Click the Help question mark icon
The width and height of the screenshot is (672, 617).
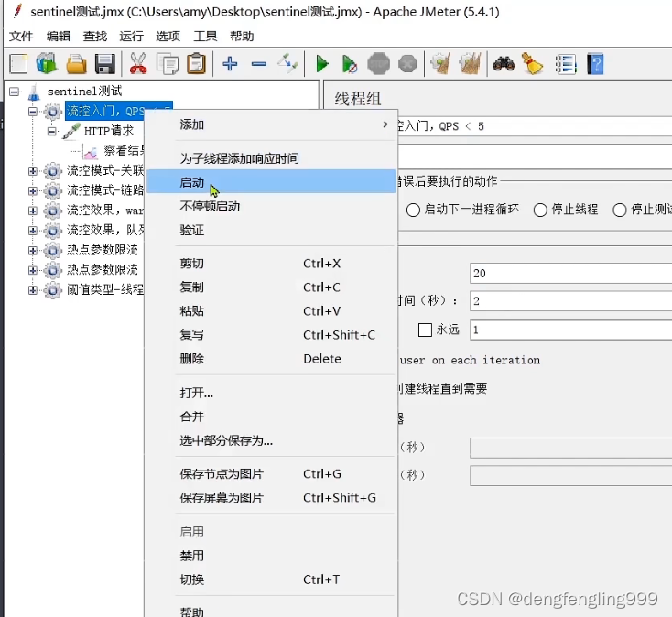[595, 64]
